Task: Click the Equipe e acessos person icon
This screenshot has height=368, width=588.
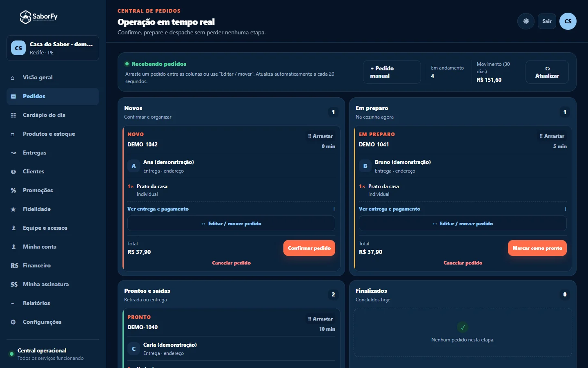Action: 13,228
